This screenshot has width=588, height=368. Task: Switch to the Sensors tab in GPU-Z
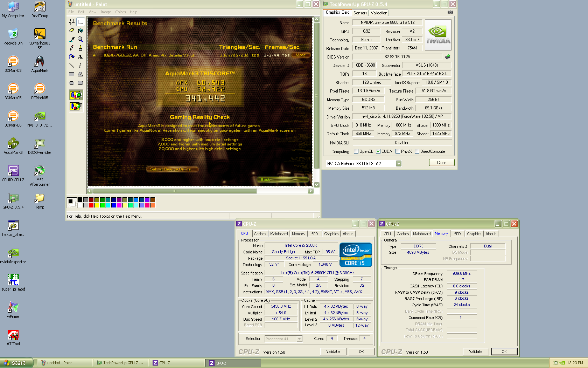(360, 13)
